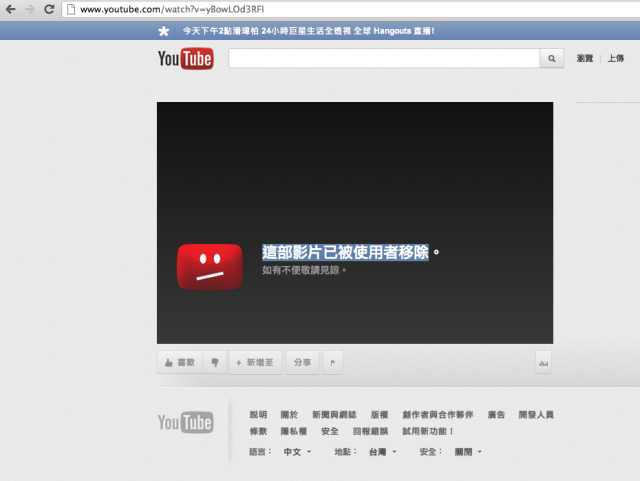Open the 新聞與網誌 footer link
The width and height of the screenshot is (640, 481).
pos(334,415)
